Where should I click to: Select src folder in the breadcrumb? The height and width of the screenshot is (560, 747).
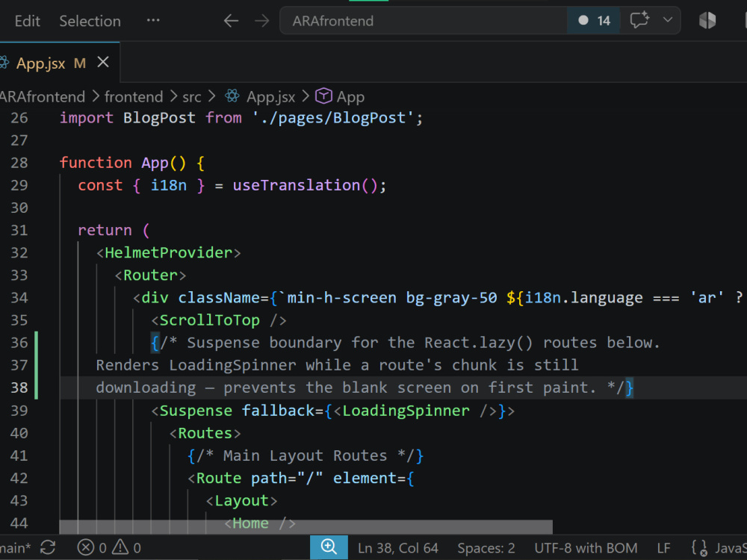pos(191,97)
